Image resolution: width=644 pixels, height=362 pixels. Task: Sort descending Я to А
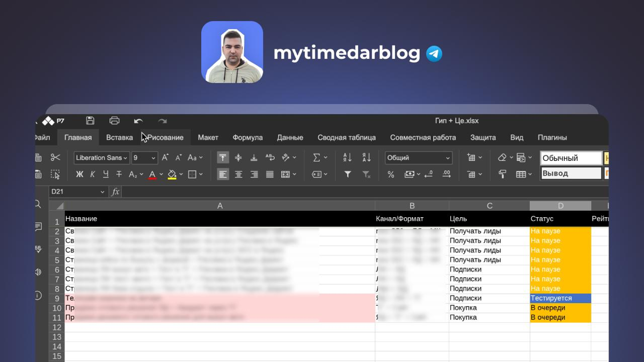367,158
